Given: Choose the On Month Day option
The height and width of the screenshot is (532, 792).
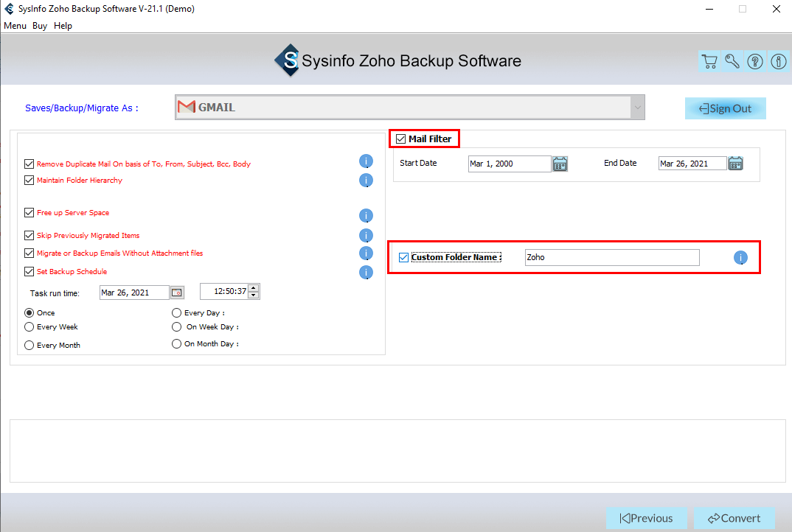Looking at the screenshot, I should click(x=176, y=343).
